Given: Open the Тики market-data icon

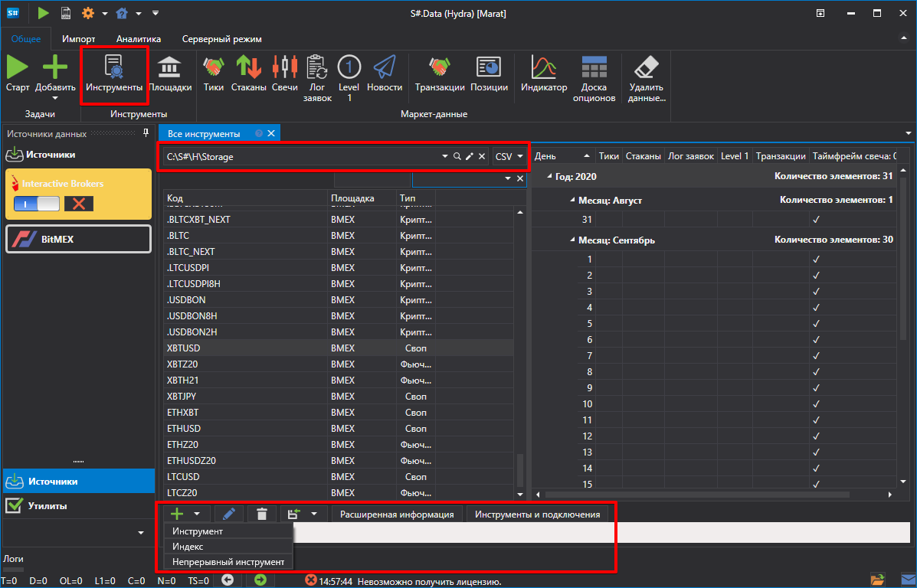Looking at the screenshot, I should point(214,73).
